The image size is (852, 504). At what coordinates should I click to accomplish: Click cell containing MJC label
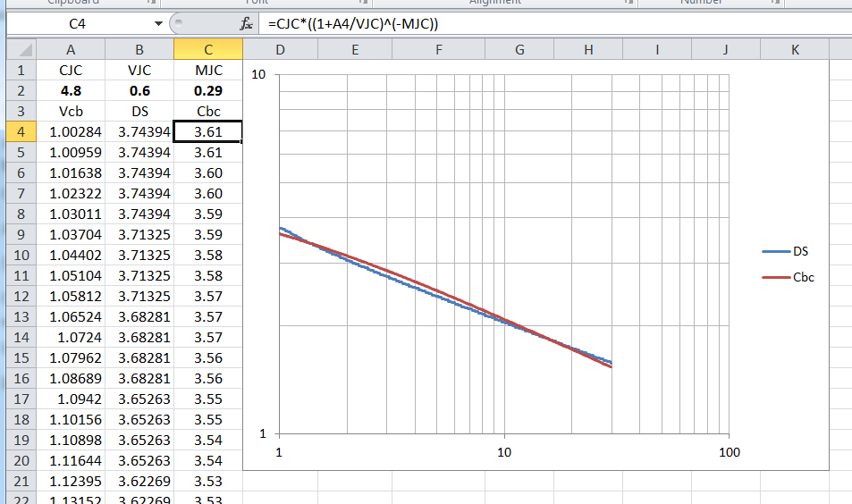click(x=208, y=70)
